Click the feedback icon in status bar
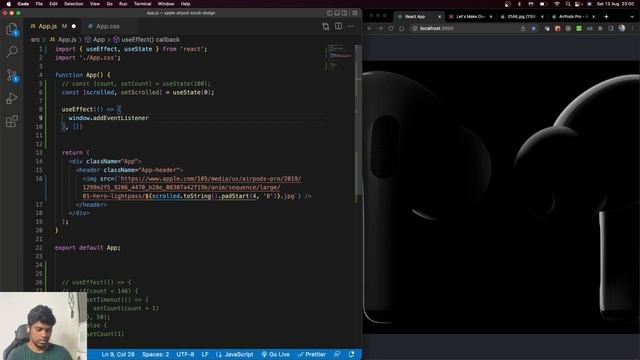Screen dimensions: 640x360 pyautogui.click(x=337, y=354)
